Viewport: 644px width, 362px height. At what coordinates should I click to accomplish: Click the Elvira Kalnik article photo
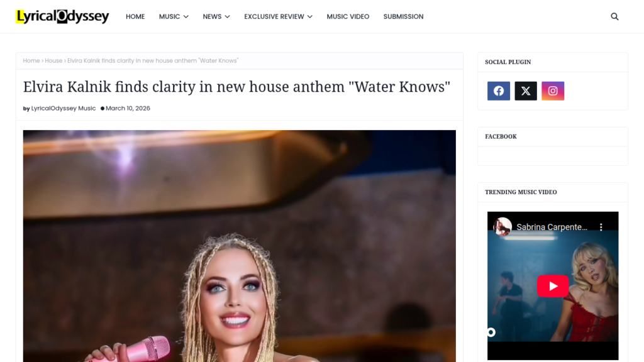[240, 246]
